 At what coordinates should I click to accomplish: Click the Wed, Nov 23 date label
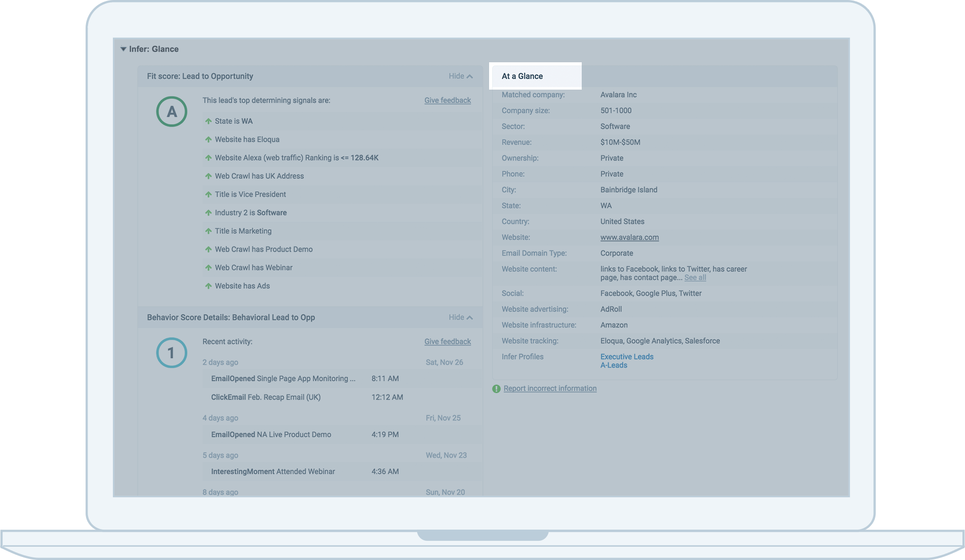click(x=446, y=455)
